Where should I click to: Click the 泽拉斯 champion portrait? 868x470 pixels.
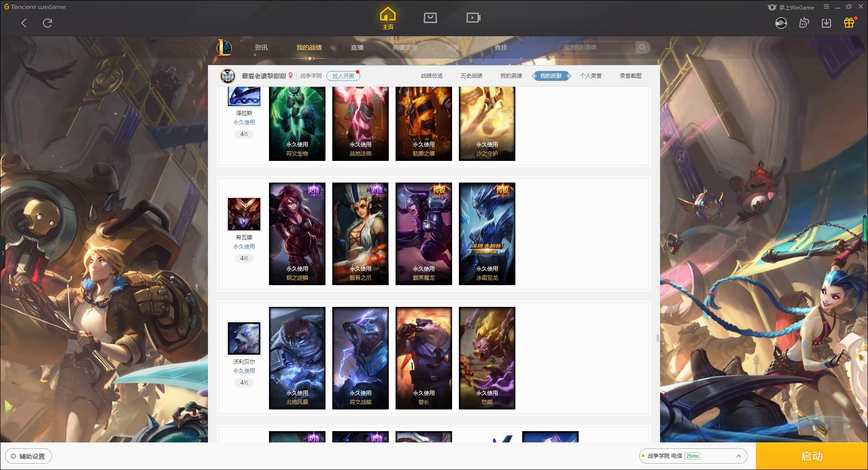[x=244, y=96]
